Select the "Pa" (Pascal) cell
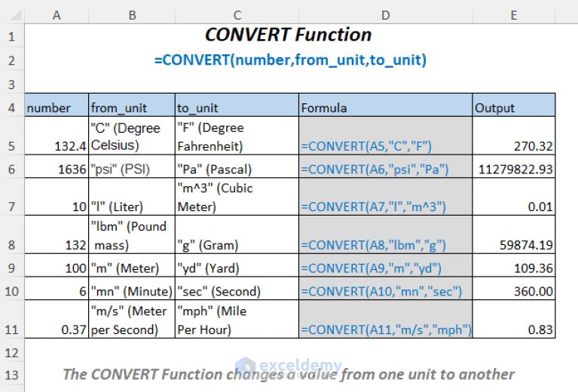Viewport: 578px width, 392px height. [237, 167]
